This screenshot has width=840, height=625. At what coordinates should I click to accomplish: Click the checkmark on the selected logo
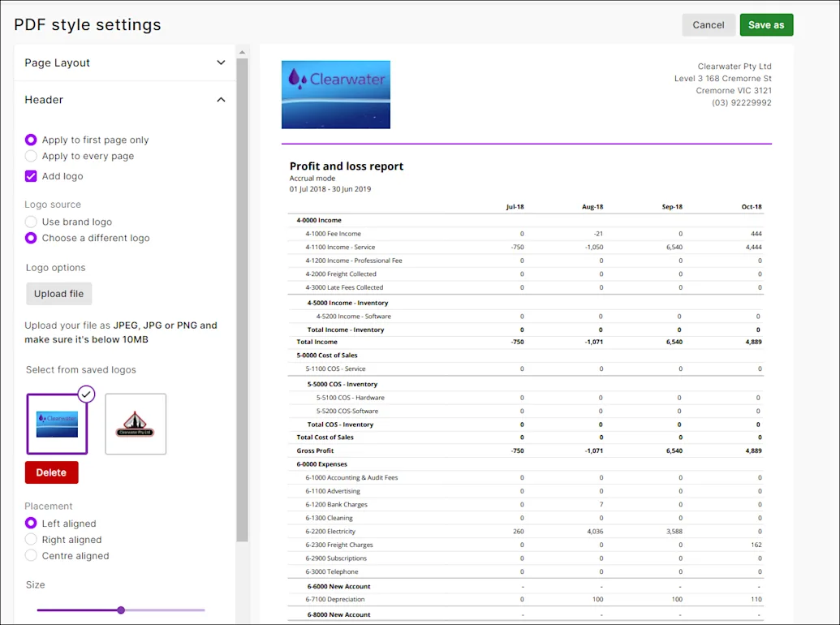pyautogui.click(x=84, y=394)
